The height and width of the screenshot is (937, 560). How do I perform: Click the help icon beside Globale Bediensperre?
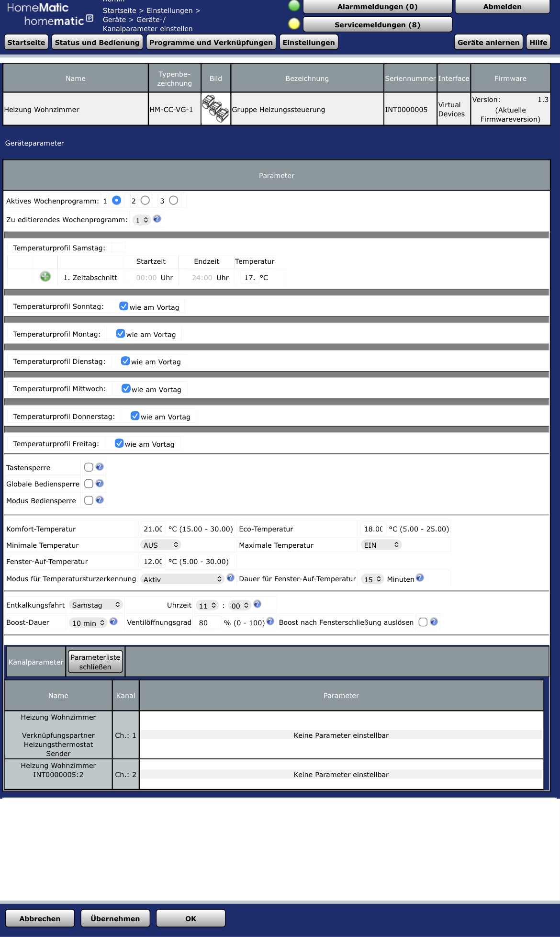pos(100,484)
